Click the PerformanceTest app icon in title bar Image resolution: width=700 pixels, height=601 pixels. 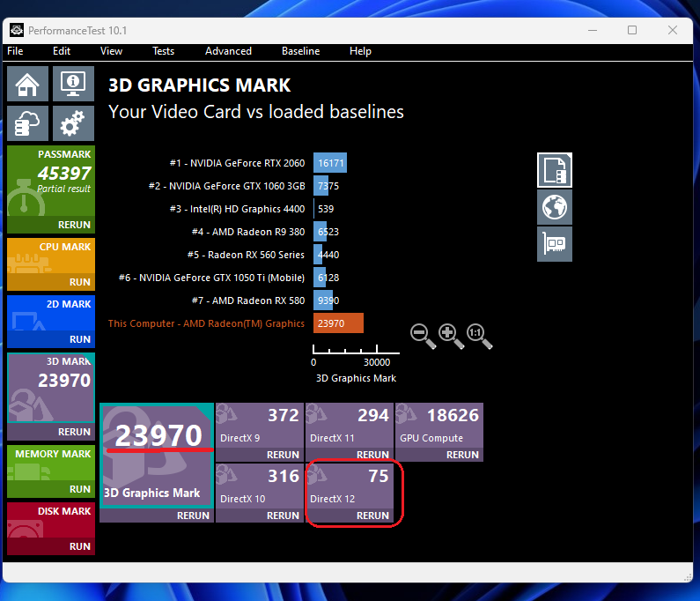pos(17,30)
